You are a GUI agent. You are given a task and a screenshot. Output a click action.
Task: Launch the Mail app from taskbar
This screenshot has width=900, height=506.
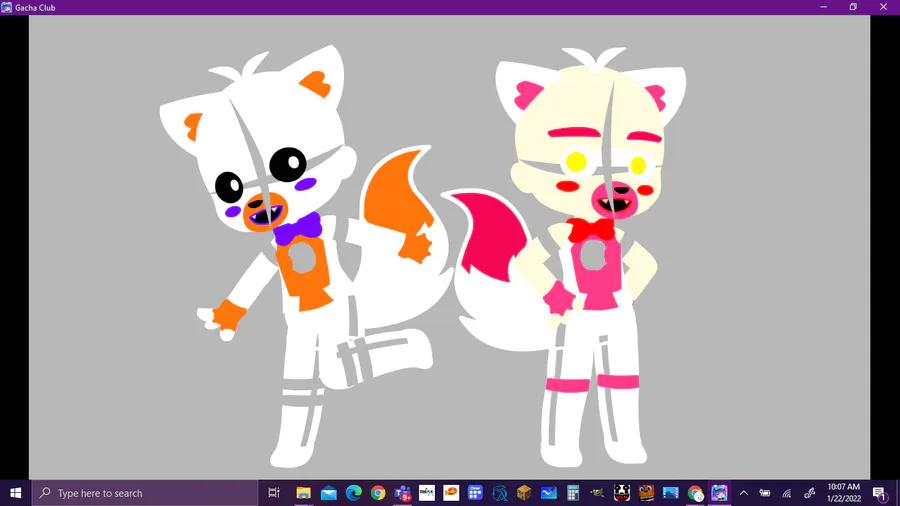coord(328,493)
